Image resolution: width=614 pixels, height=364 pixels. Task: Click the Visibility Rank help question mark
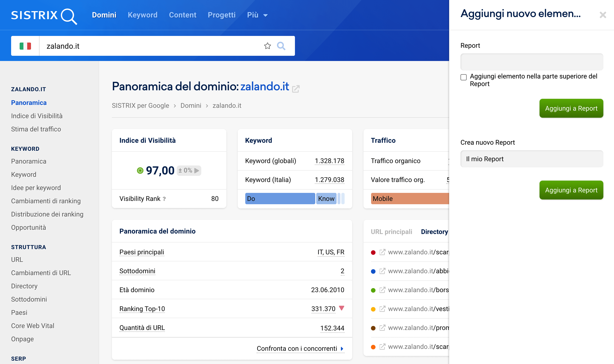pyautogui.click(x=164, y=199)
